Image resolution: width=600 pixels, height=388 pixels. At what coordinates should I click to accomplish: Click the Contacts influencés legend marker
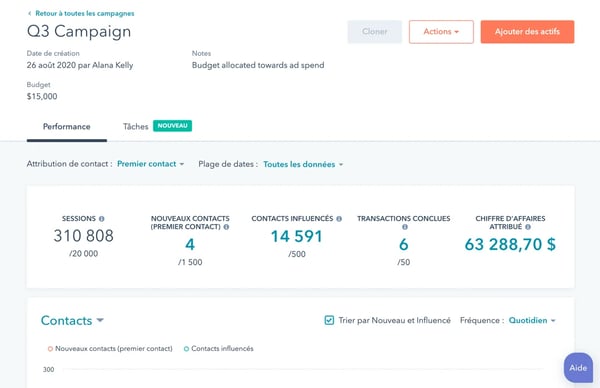click(186, 349)
